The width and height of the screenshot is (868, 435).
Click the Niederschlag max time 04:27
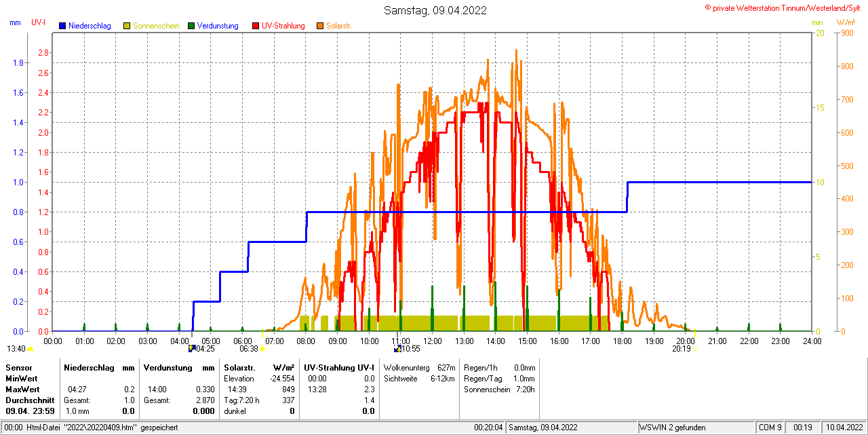coord(77,390)
